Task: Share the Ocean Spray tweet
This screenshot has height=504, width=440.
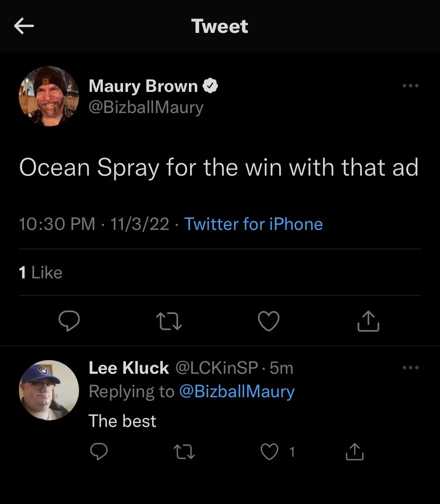Action: click(368, 321)
